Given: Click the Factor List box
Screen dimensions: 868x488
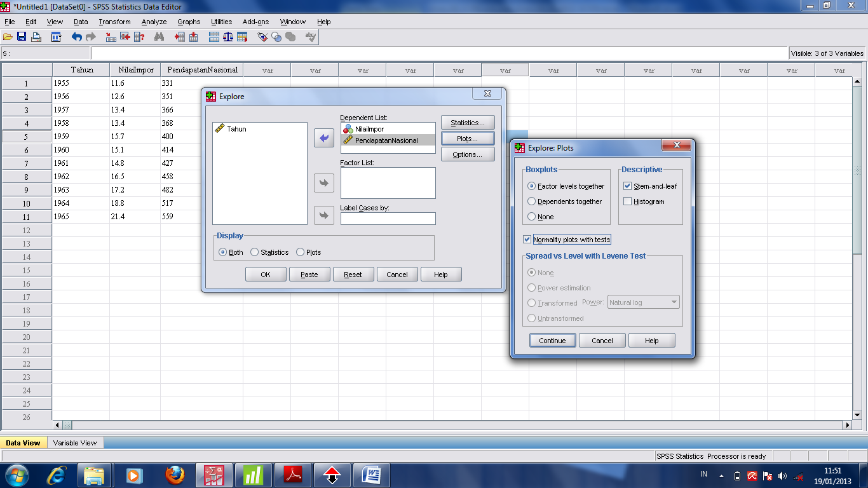Looking at the screenshot, I should click(x=388, y=183).
